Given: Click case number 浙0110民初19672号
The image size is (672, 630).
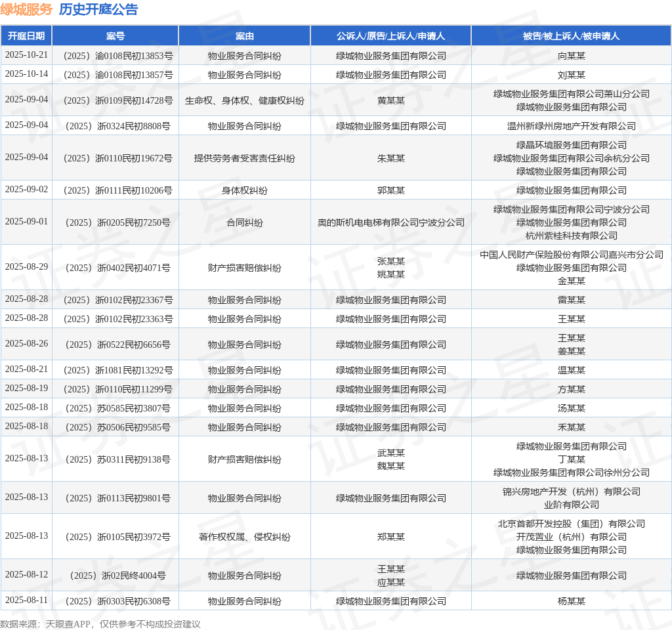Looking at the screenshot, I should coord(118,158).
